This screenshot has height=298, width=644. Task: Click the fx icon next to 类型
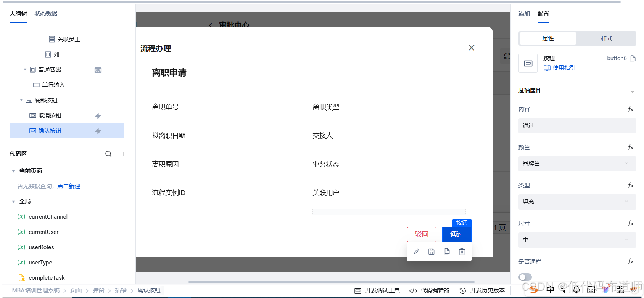tap(631, 186)
